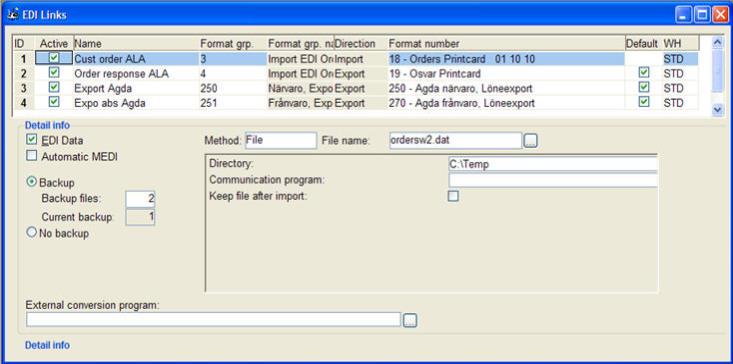Select the Export Agda row
This screenshot has height=364, width=733.
pyautogui.click(x=355, y=88)
